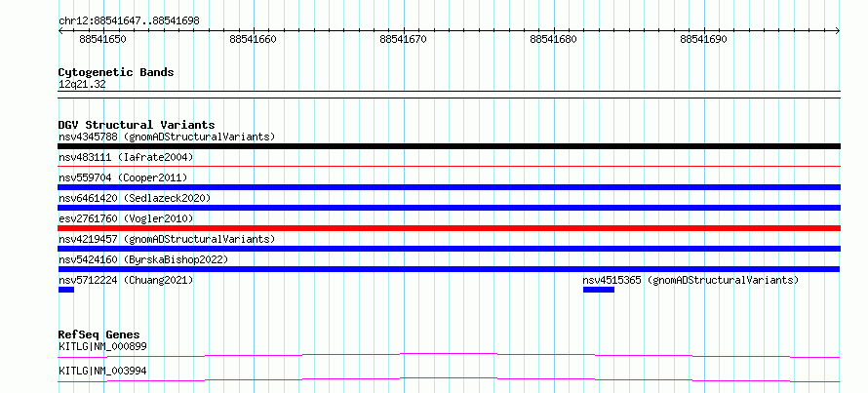The width and height of the screenshot is (868, 393).
Task: Open the nsv5424160 (ByrskaBishop2022) label
Action: (x=143, y=259)
